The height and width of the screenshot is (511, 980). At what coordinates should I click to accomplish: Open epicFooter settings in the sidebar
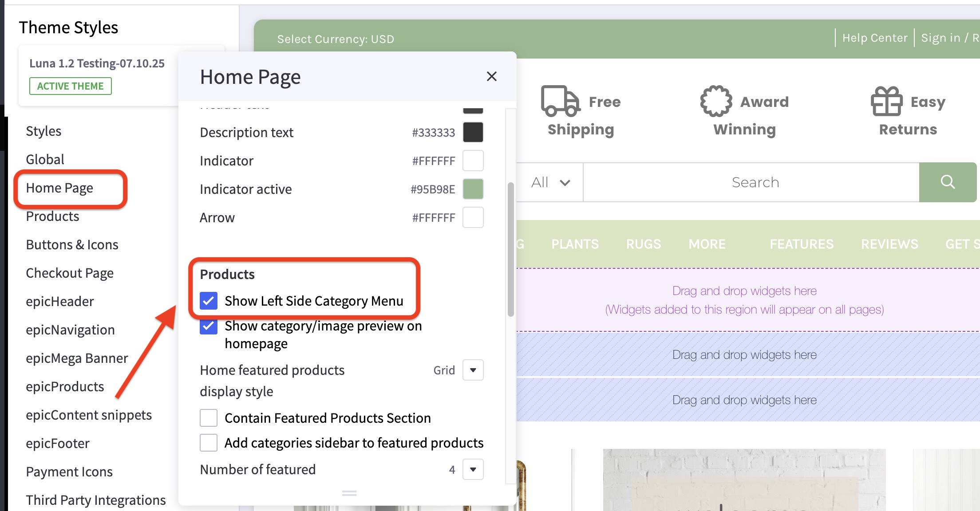[x=58, y=443]
